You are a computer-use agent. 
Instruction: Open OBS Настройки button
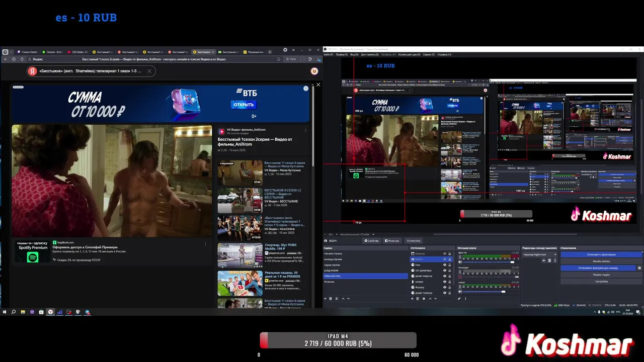pyautogui.click(x=601, y=282)
